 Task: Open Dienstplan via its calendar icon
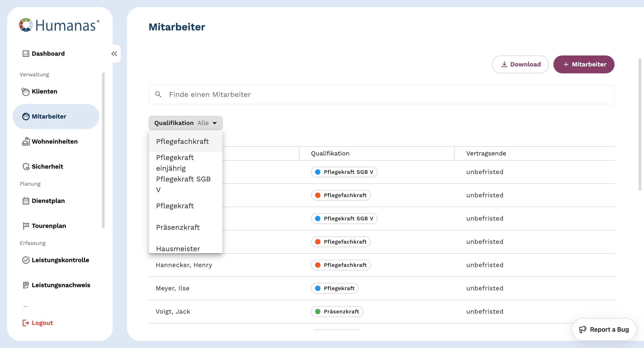26,201
